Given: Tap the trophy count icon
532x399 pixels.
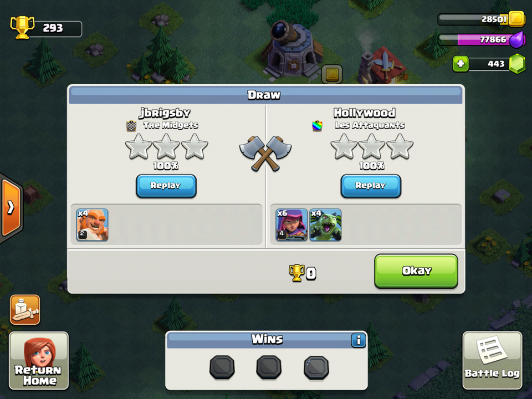Looking at the screenshot, I should coord(22,27).
